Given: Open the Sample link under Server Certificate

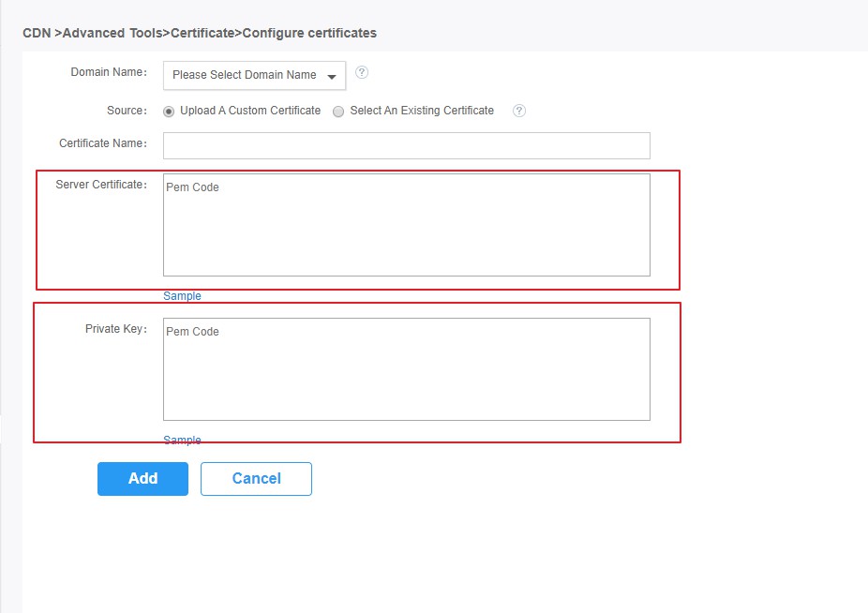Looking at the screenshot, I should [x=182, y=296].
